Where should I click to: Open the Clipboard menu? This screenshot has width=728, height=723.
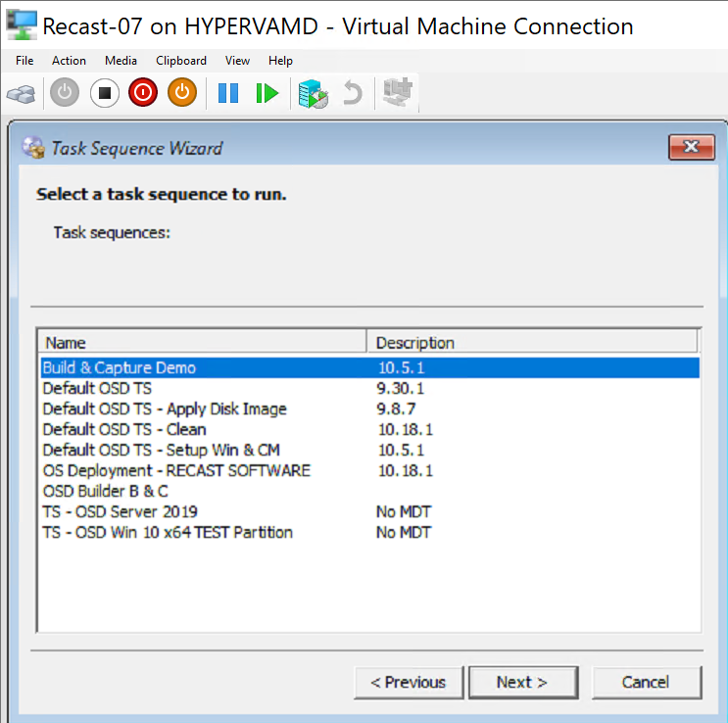tap(181, 61)
